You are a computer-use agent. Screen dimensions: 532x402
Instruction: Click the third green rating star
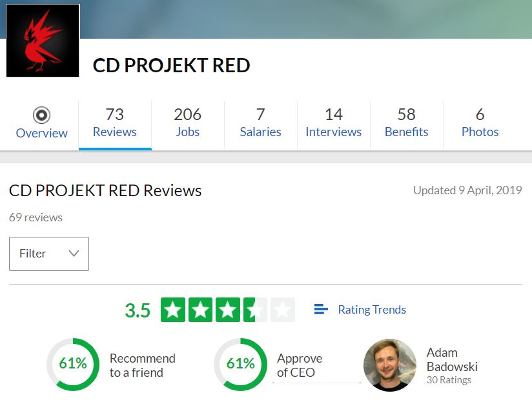tap(228, 310)
